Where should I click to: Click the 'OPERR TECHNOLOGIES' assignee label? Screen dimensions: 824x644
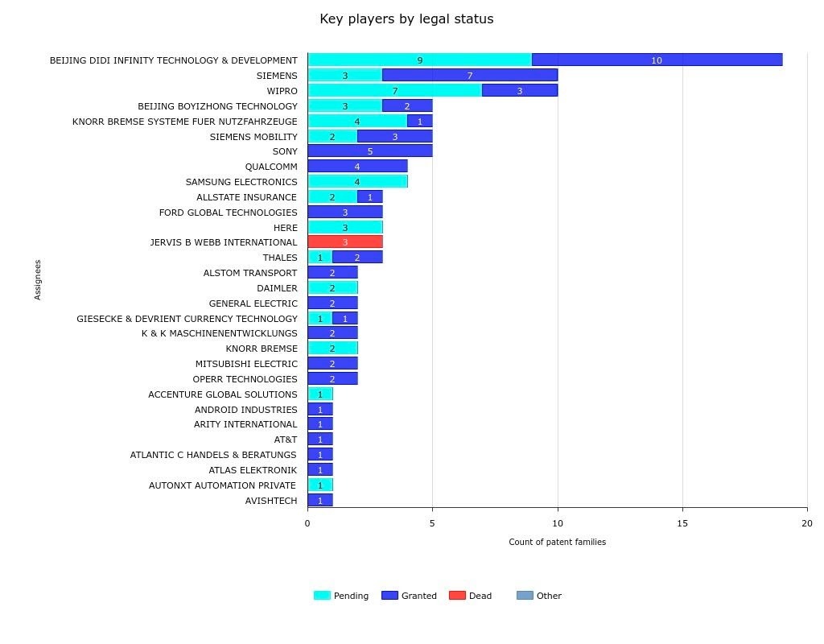(245, 379)
